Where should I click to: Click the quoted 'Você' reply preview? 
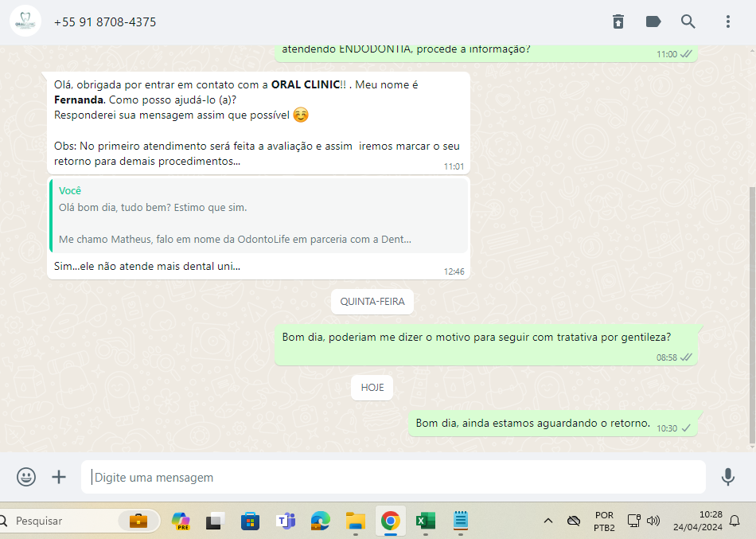click(x=259, y=215)
